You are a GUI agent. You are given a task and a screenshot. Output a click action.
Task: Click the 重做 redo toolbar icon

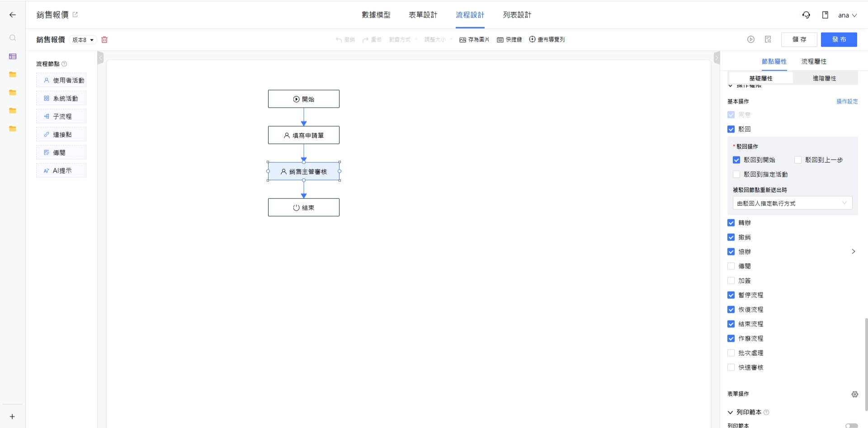(x=372, y=40)
